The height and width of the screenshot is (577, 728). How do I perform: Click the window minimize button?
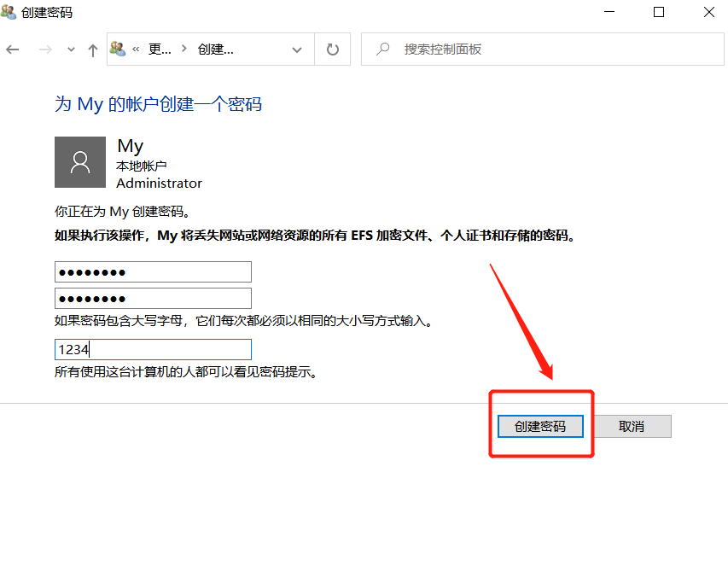[609, 12]
